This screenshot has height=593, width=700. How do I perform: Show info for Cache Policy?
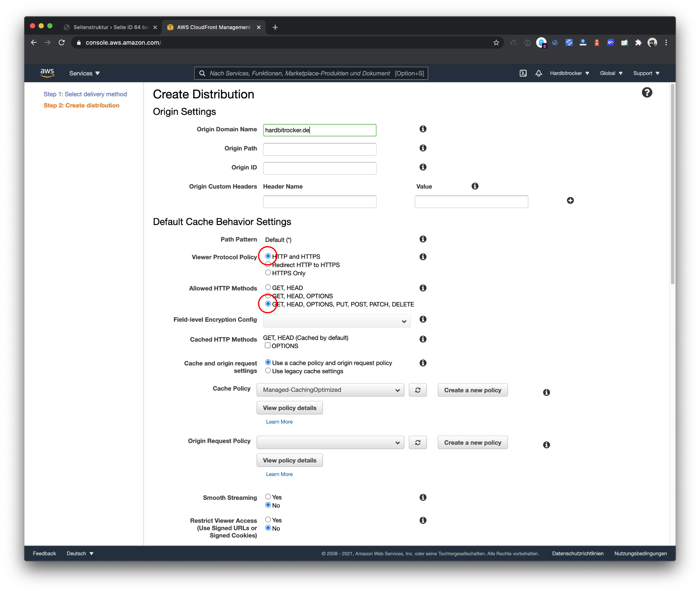pos(546,392)
